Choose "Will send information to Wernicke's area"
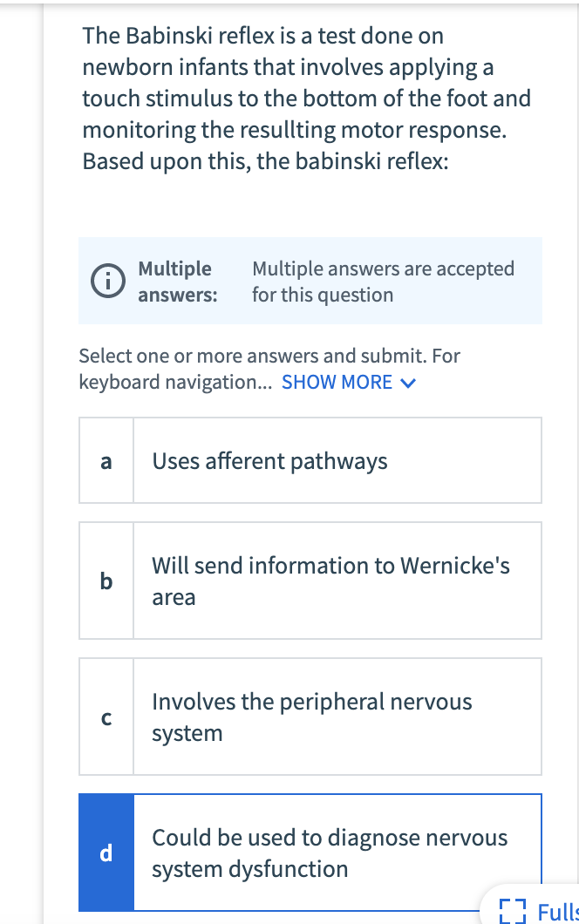 330,581
